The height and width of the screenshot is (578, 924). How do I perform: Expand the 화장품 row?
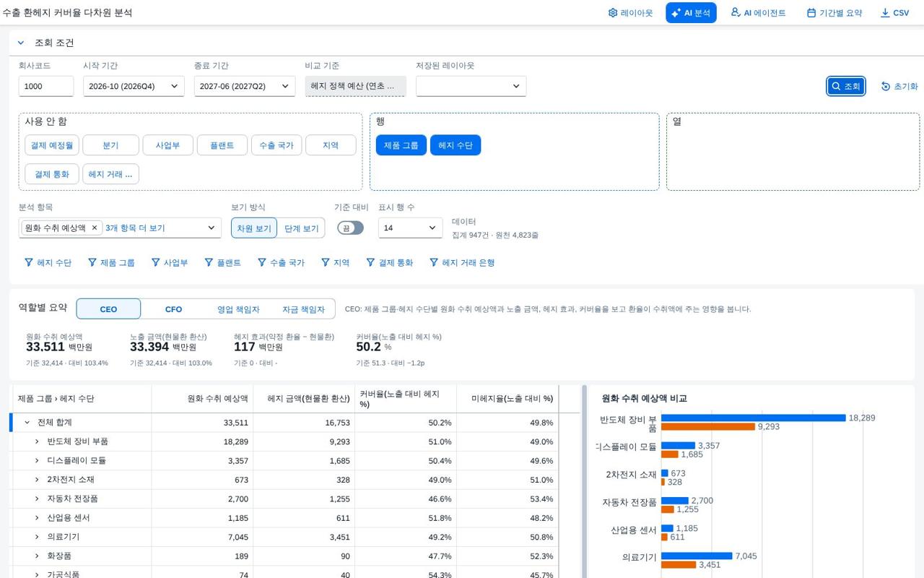coord(37,556)
